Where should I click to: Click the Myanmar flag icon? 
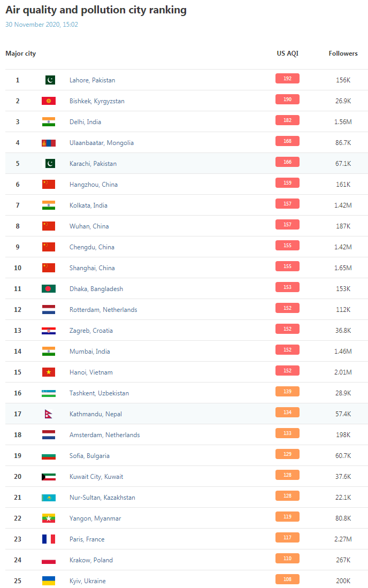(x=49, y=518)
